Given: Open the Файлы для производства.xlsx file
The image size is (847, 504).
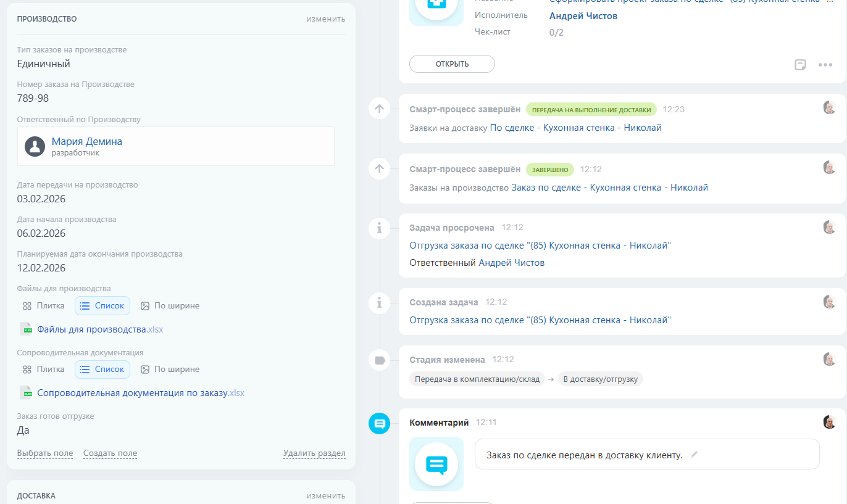Looking at the screenshot, I should (100, 329).
